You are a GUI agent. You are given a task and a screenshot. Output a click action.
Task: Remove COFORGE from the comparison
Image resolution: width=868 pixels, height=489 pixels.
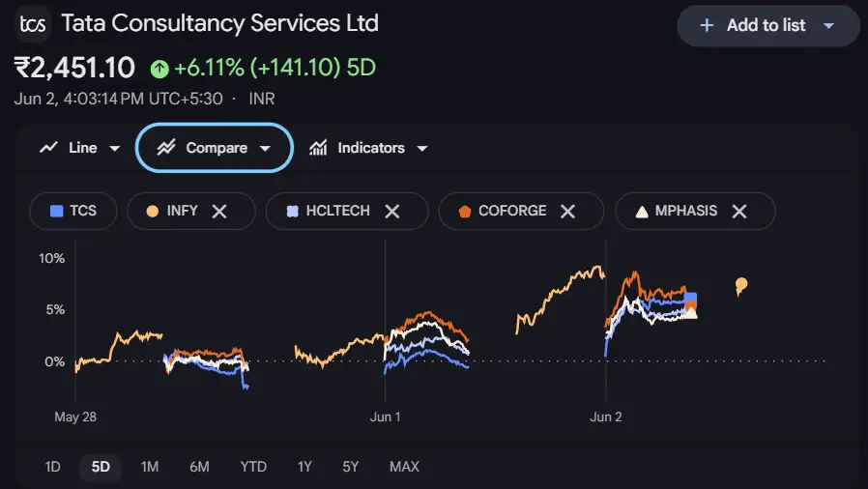pyautogui.click(x=567, y=211)
